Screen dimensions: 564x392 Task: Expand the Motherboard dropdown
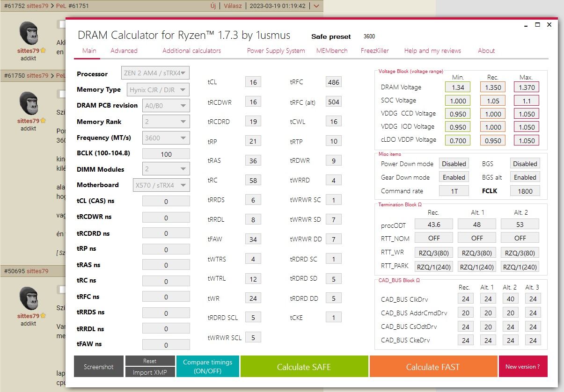(x=161, y=185)
